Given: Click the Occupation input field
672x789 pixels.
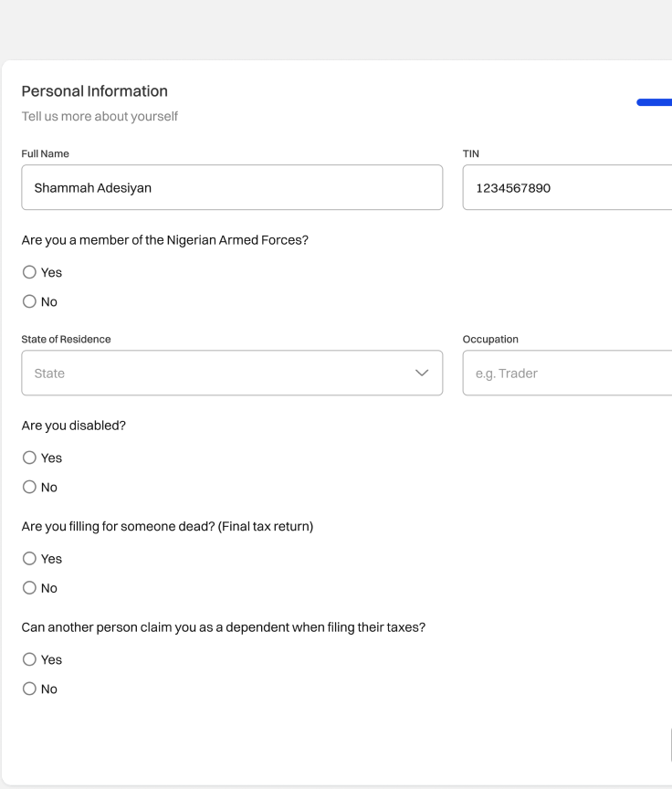Looking at the screenshot, I should pyautogui.click(x=567, y=373).
